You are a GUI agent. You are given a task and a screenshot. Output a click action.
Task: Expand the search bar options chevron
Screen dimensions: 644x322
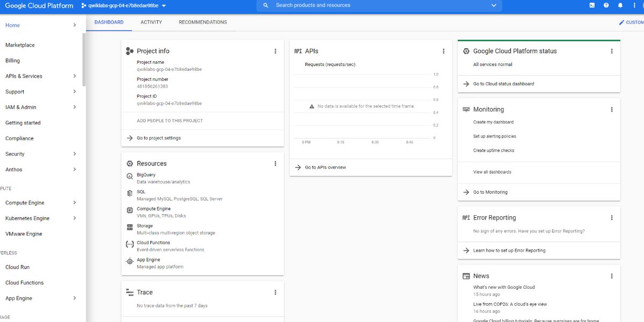[493, 6]
